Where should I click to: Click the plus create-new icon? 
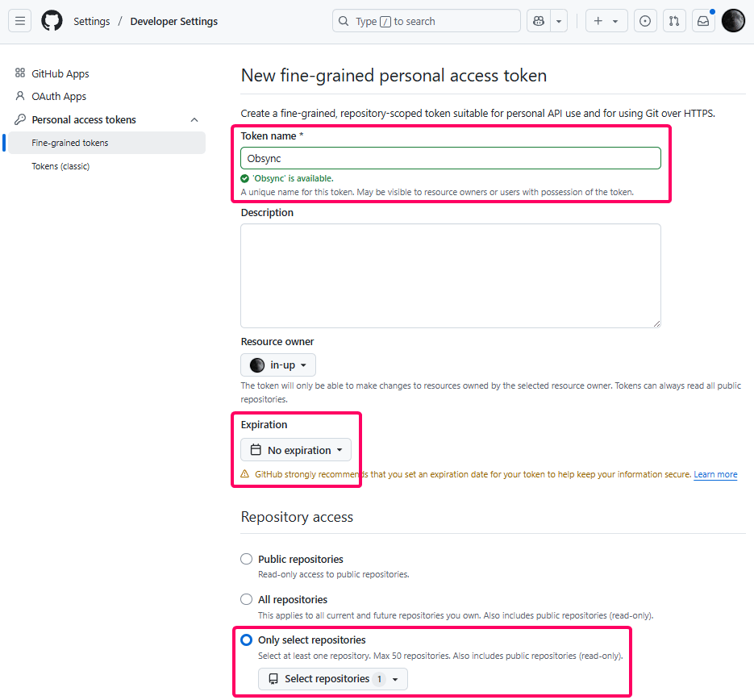(x=598, y=21)
